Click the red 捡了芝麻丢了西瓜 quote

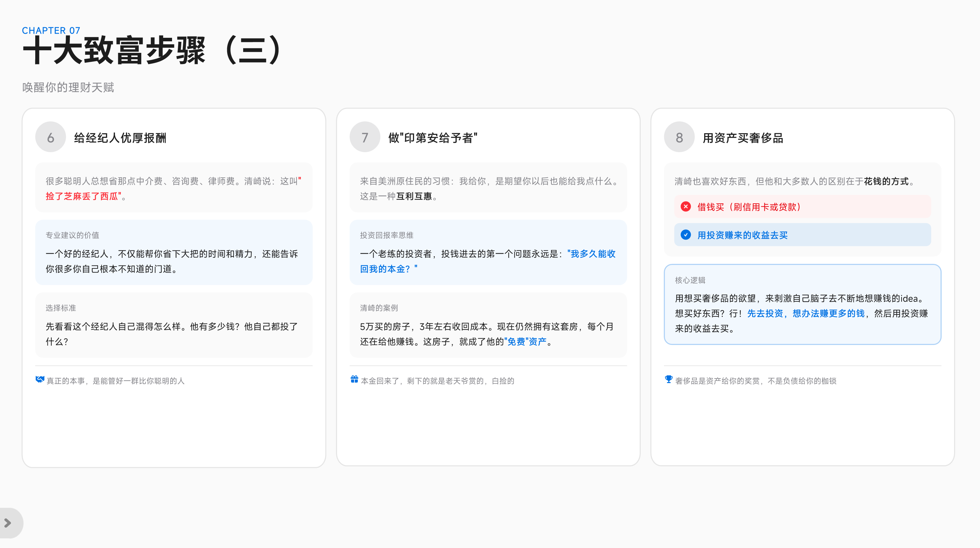pos(83,196)
